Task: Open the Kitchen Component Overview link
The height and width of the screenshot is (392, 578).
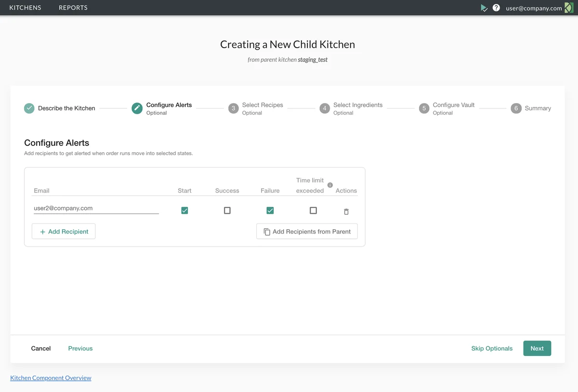Action: (51, 378)
